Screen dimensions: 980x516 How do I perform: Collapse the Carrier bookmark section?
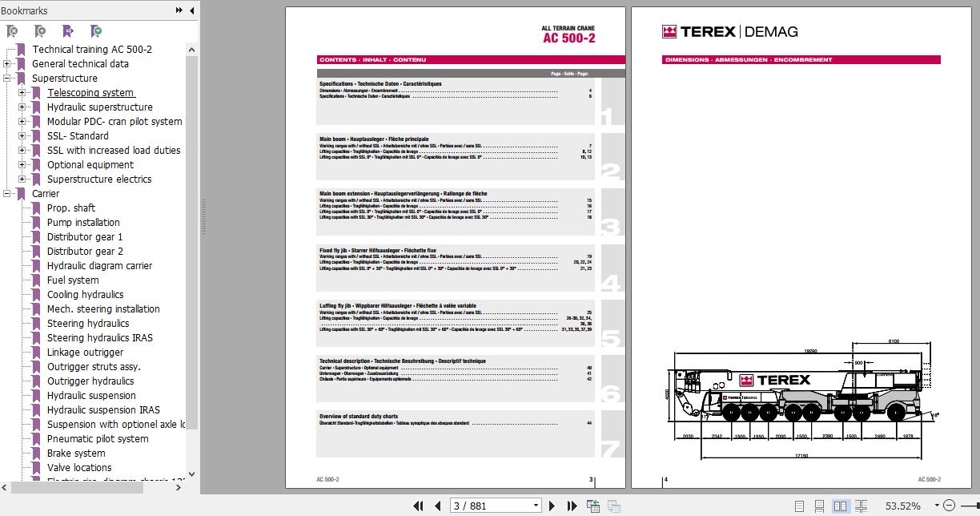pos(6,193)
